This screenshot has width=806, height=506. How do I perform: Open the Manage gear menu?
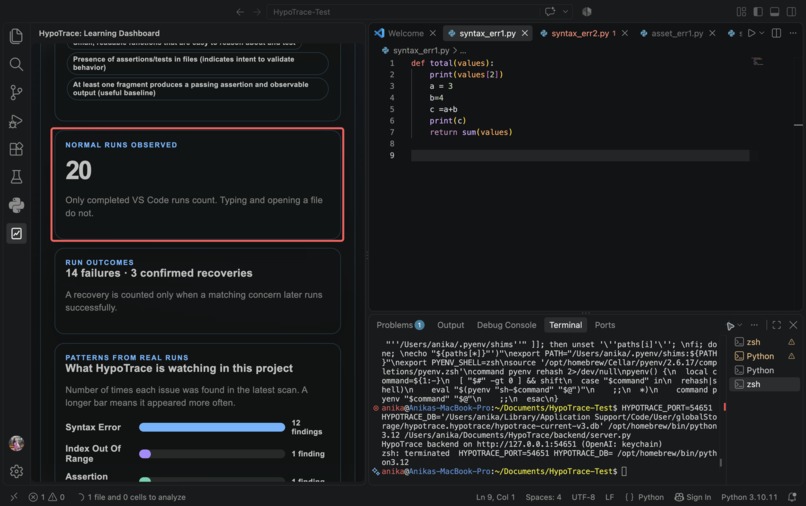(16, 471)
